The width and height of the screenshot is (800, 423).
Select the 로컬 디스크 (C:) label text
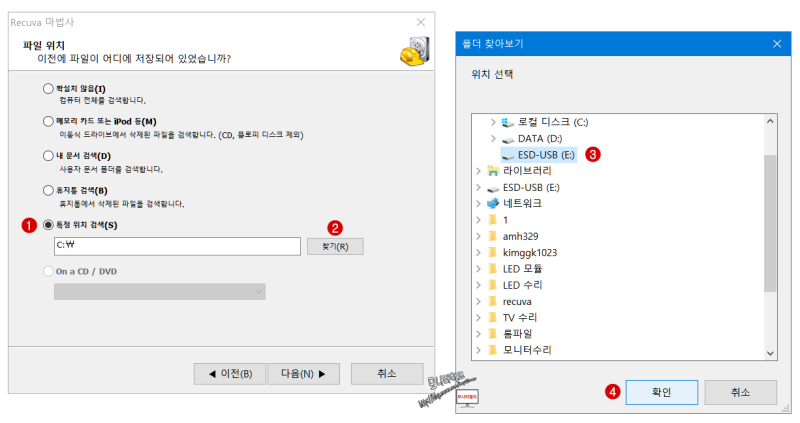553,122
